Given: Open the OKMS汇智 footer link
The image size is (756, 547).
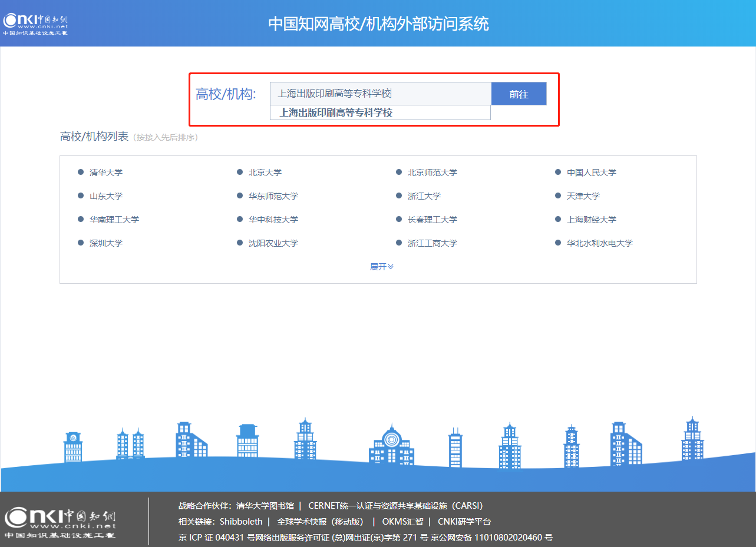Looking at the screenshot, I should point(402,522).
